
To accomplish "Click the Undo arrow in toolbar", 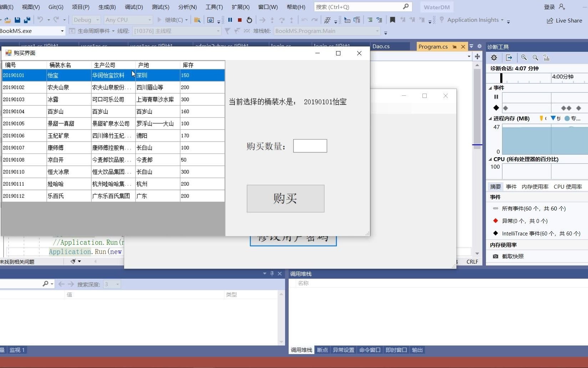I will click(x=40, y=20).
